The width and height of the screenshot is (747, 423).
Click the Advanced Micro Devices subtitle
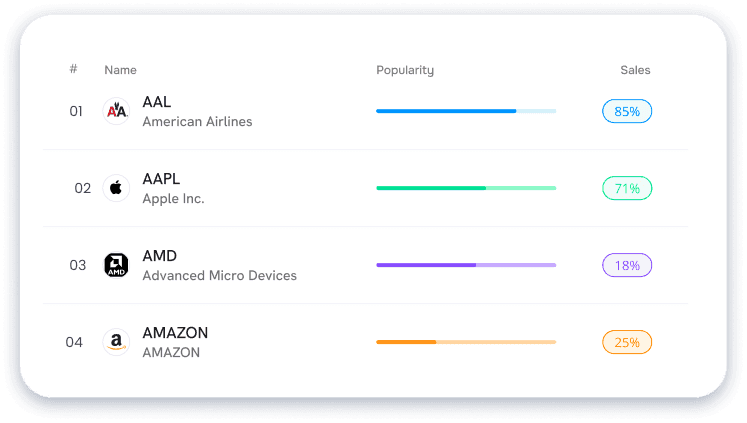[219, 275]
